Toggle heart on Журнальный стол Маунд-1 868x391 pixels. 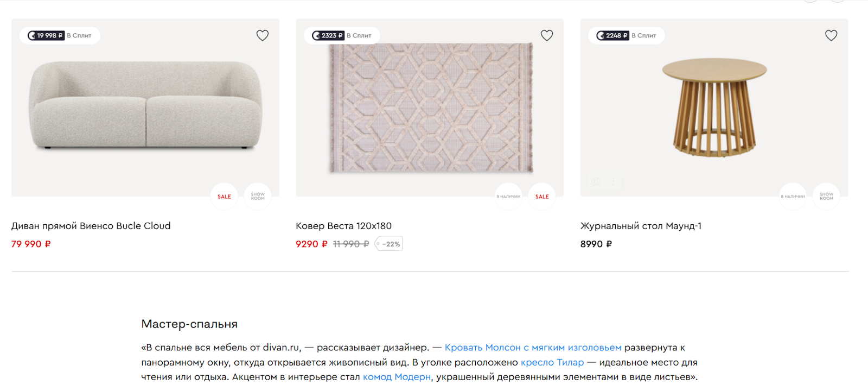click(x=831, y=35)
